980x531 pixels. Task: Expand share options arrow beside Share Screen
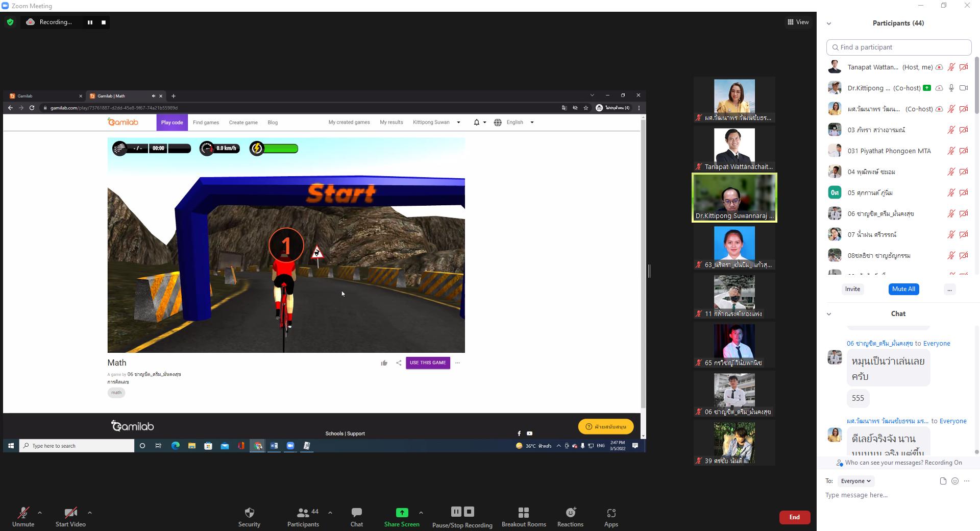point(421,512)
